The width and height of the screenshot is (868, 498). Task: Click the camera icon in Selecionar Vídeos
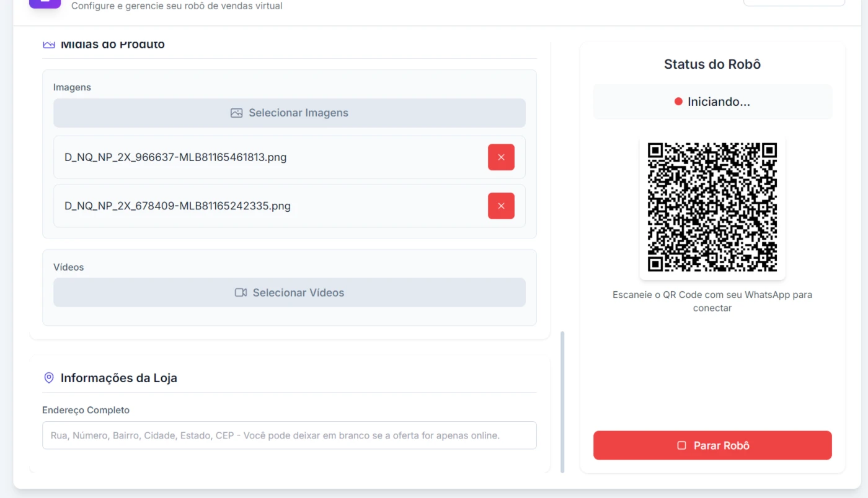coord(241,292)
